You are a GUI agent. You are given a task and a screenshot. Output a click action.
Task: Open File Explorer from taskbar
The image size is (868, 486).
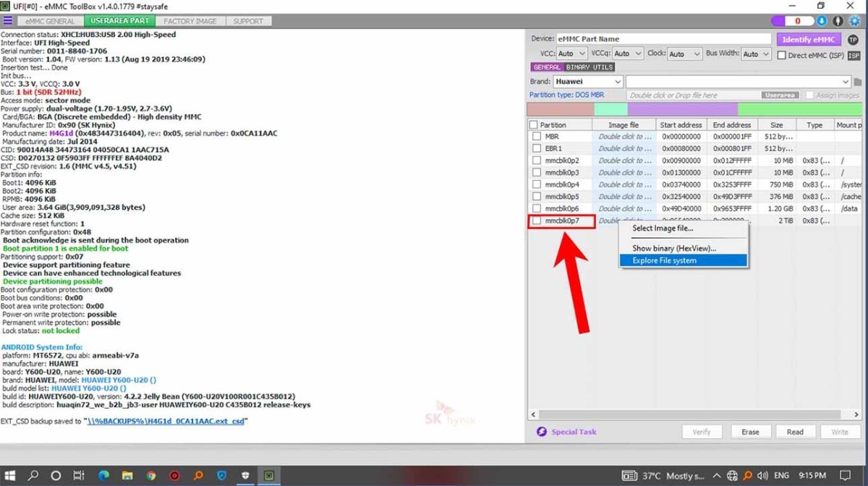tap(127, 476)
